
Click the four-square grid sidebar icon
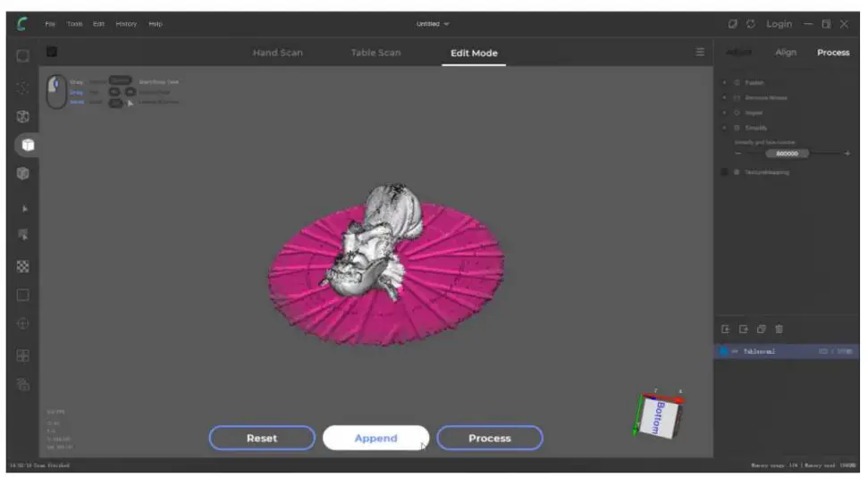pos(22,356)
